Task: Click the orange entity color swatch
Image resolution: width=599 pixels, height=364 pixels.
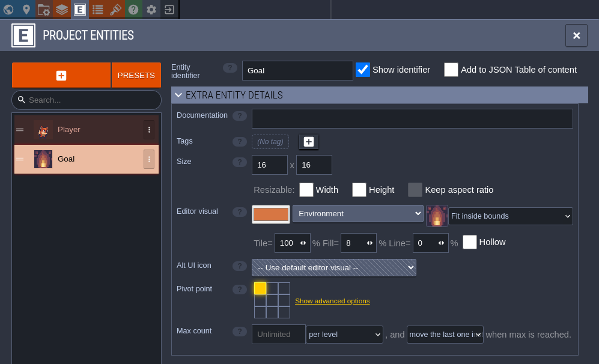Action: (271, 214)
